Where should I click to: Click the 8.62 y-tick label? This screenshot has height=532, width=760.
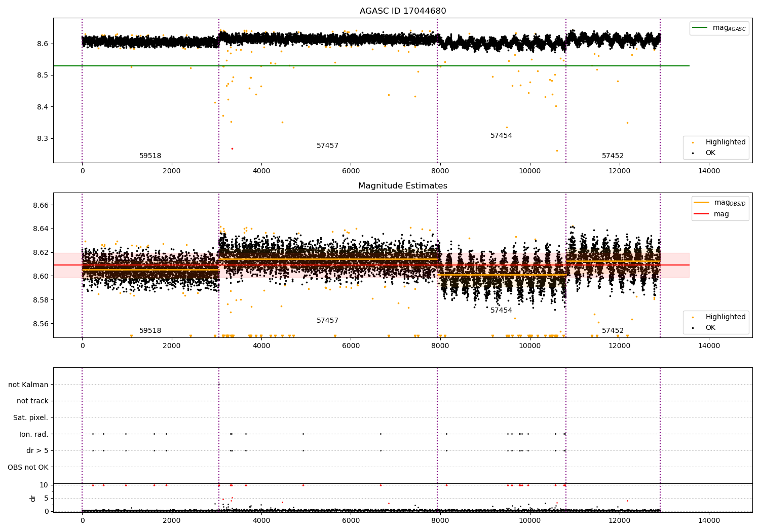(x=40, y=252)
